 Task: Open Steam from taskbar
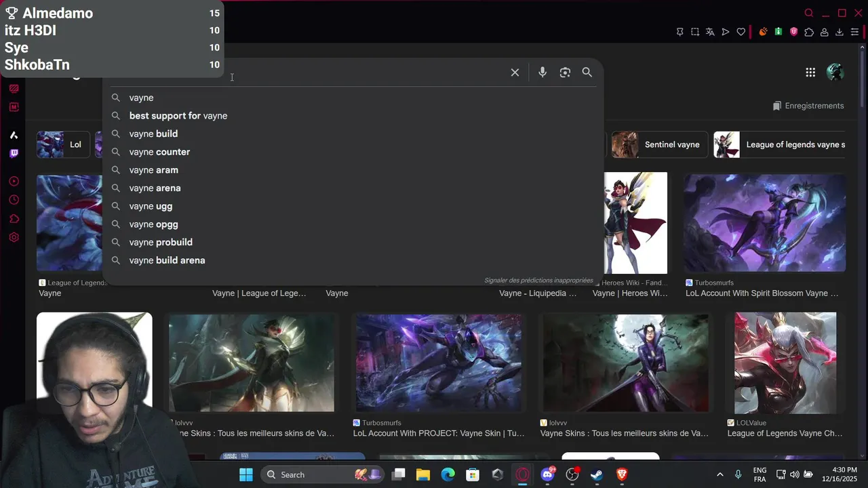coord(597,474)
